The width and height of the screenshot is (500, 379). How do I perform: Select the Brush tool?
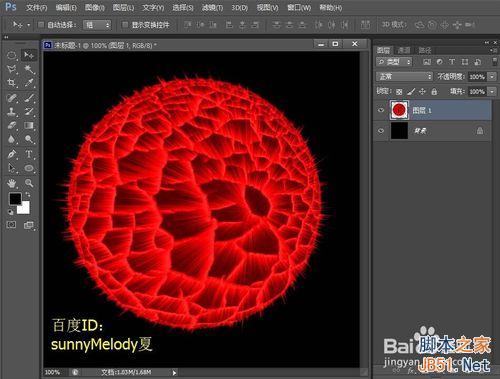pos(29,98)
